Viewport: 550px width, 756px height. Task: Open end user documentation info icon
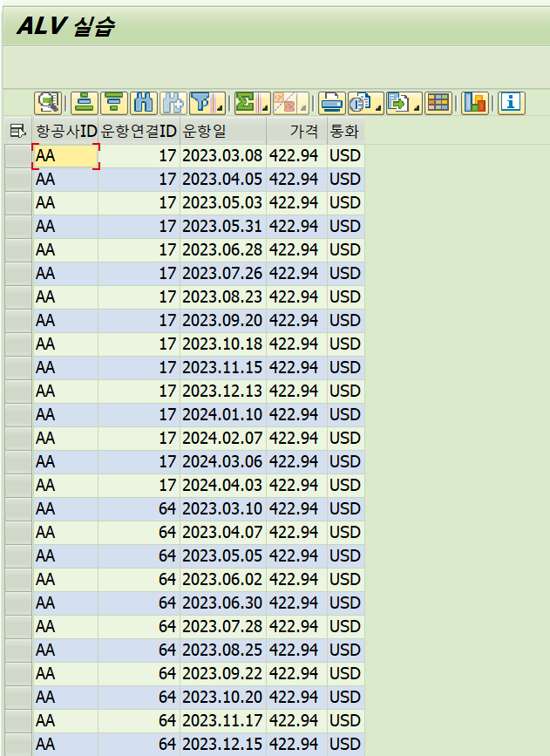tap(511, 103)
